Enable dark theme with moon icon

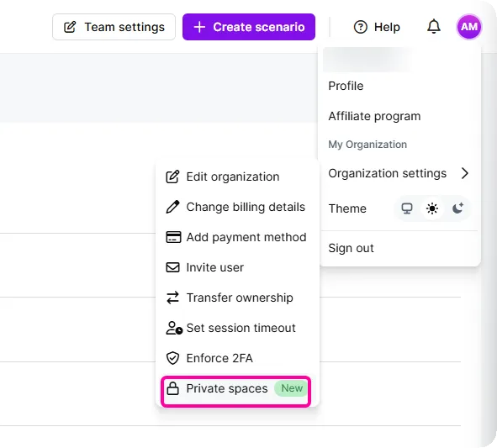click(x=457, y=208)
